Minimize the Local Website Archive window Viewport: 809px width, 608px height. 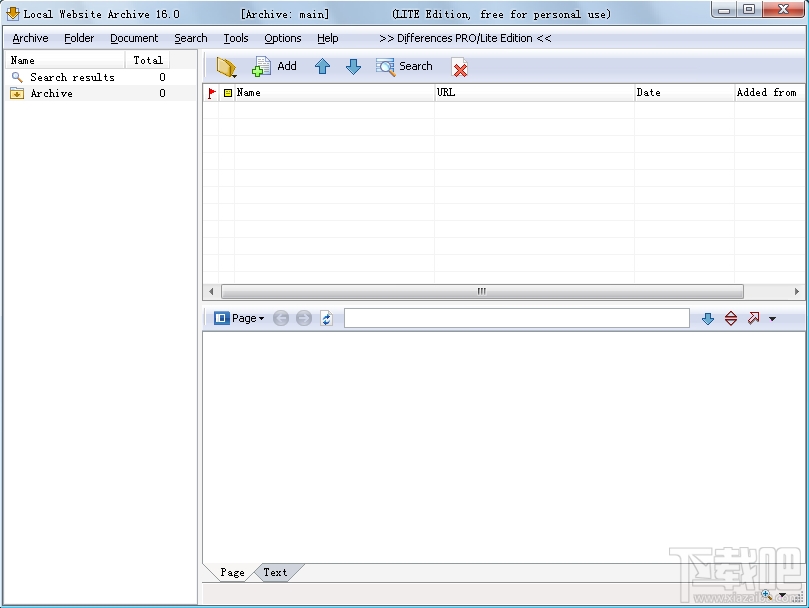tap(725, 10)
